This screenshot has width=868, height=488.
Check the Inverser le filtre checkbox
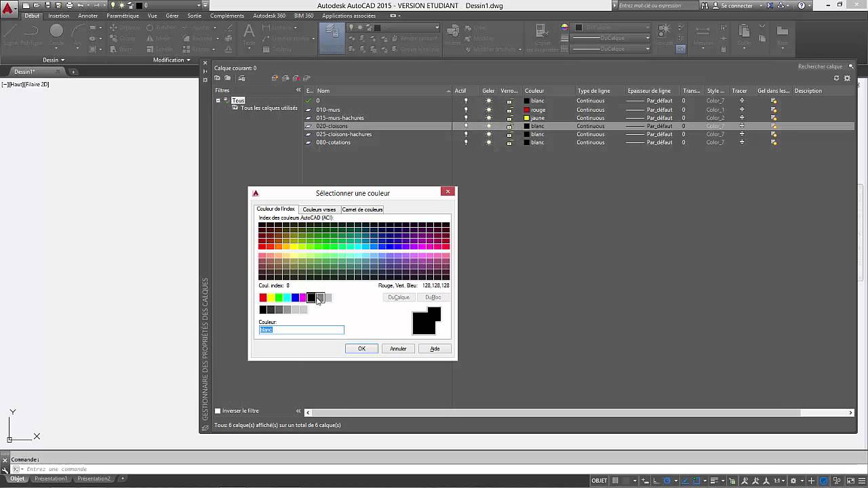[x=218, y=411]
